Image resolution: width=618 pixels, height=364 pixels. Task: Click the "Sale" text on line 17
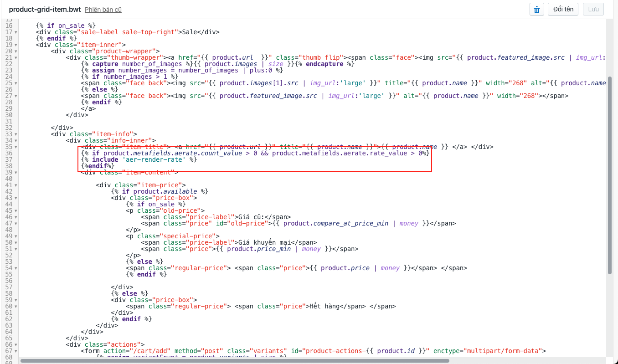click(189, 32)
